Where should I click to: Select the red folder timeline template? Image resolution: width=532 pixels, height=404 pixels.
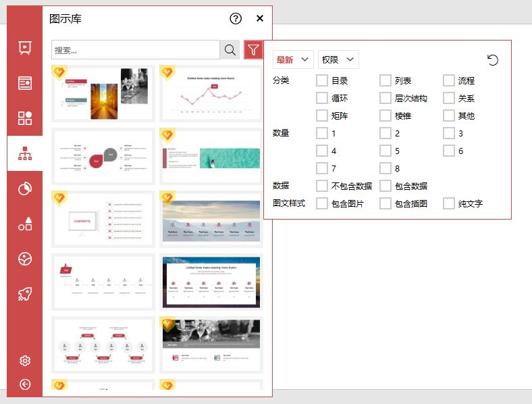click(x=103, y=282)
